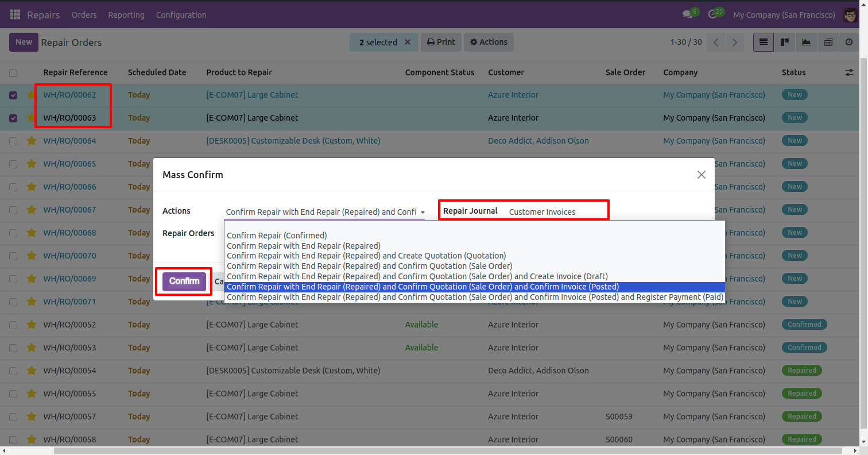Click the Confirm button
The width and height of the screenshot is (868, 455).
(184, 282)
